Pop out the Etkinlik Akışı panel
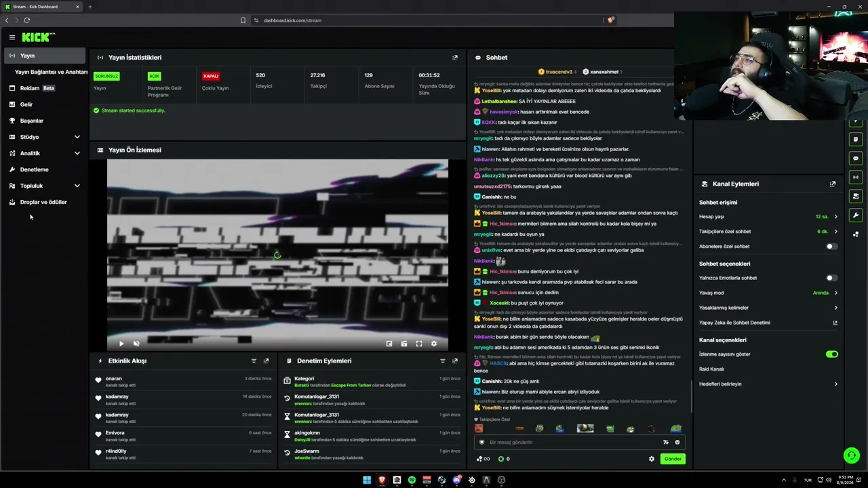 266,361
